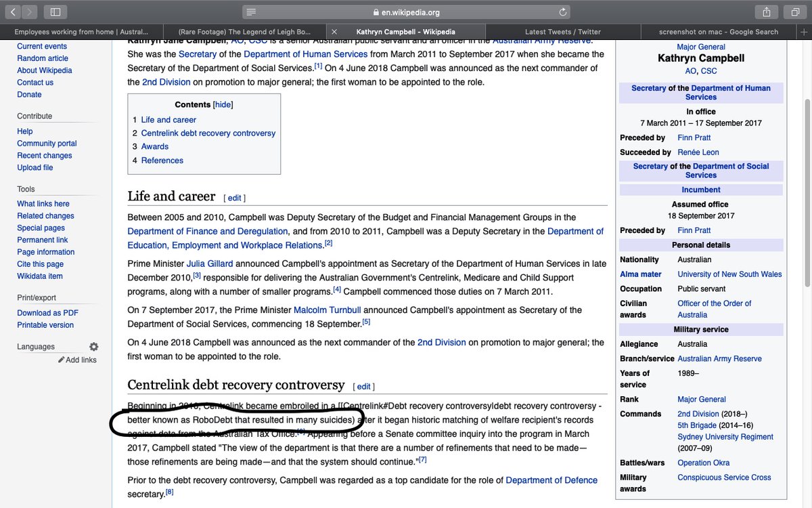
Task: Open Languages settings gear icon
Action: 93,347
